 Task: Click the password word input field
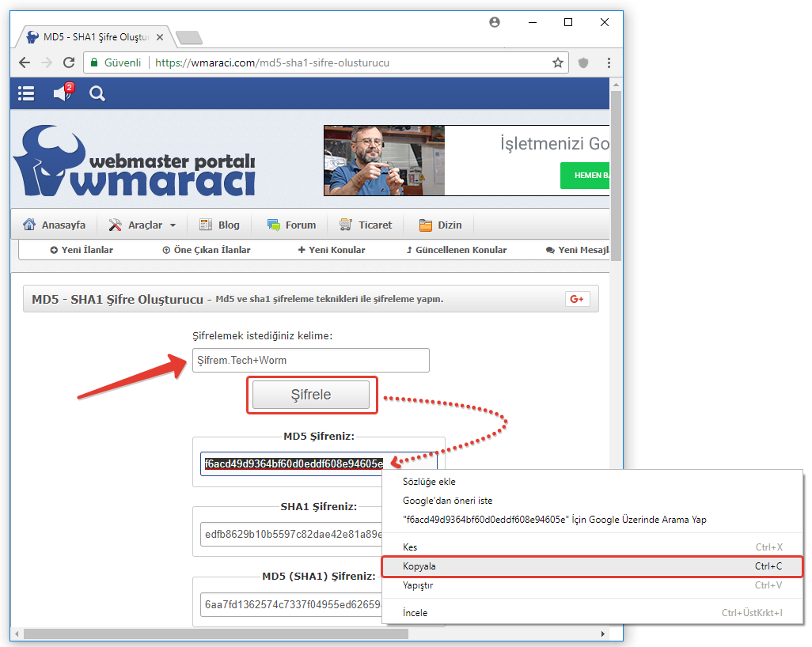coord(310,360)
